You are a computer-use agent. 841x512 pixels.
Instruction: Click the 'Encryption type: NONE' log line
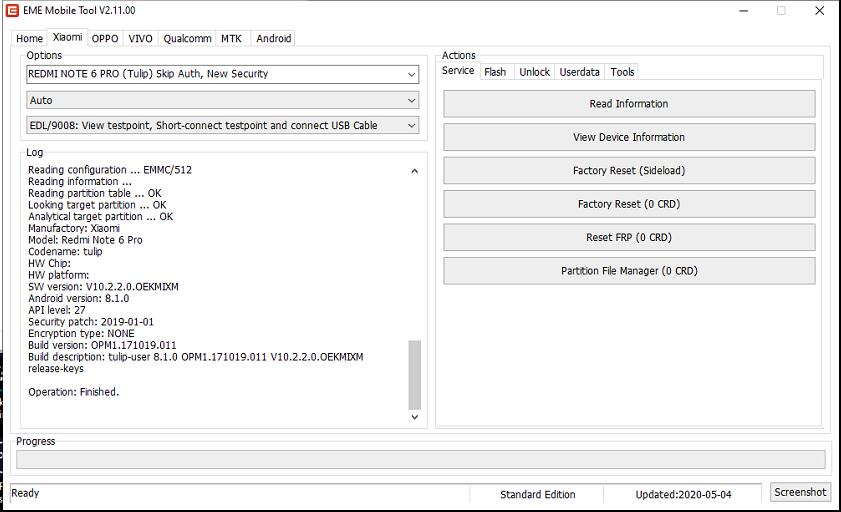pyautogui.click(x=81, y=333)
